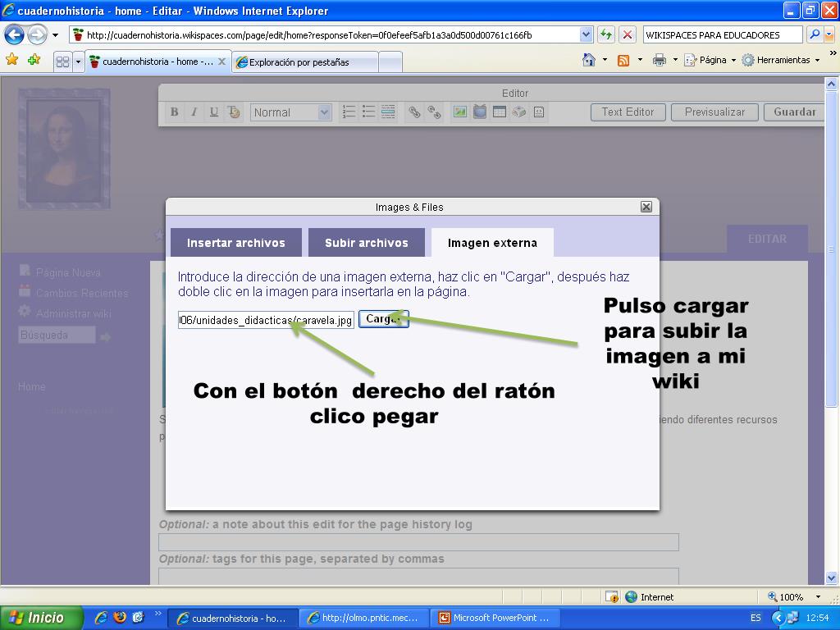This screenshot has height=630, width=840.
Task: Open the recent pages dropdown next to Forward
Action: coord(55,35)
